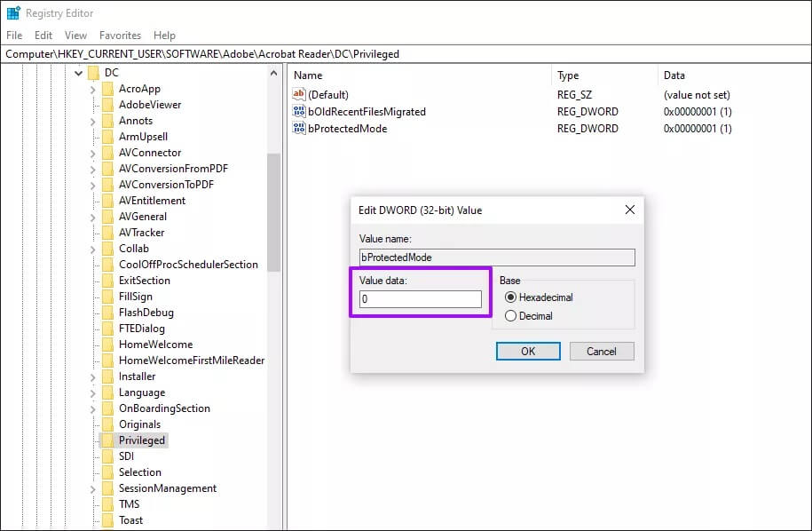Click the SDI folder icon
The width and height of the screenshot is (812, 531).
[107, 456]
